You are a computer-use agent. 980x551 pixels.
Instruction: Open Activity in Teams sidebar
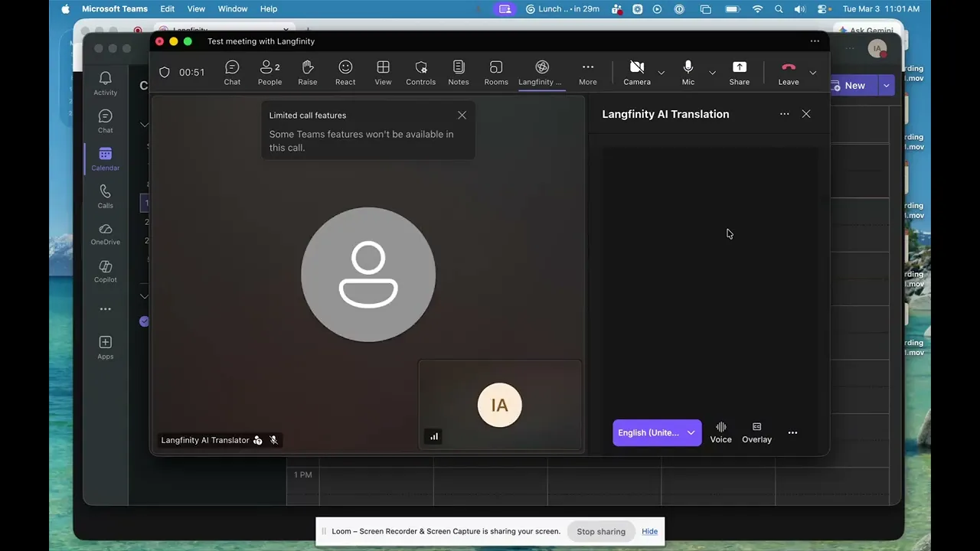[106, 83]
